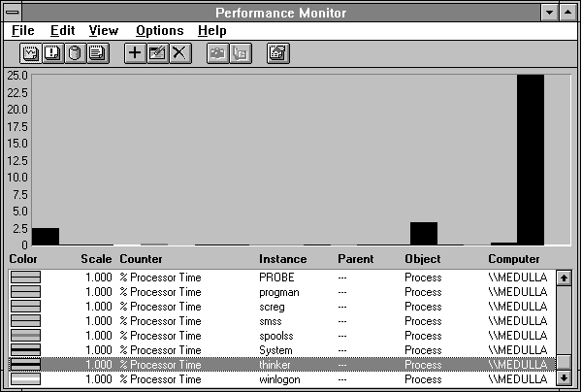
Task: Maximize the Performance Monitor window
Action: pos(567,13)
